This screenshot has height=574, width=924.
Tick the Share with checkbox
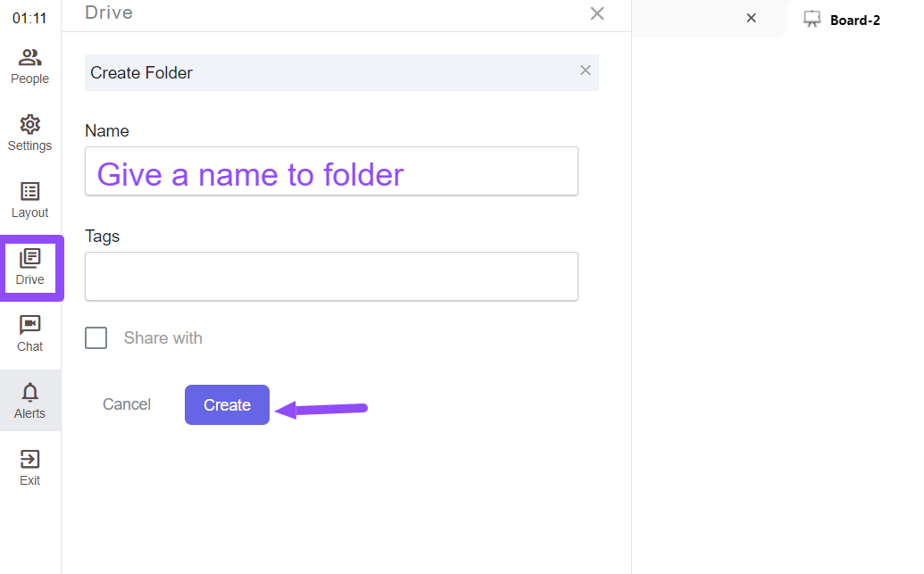96,338
